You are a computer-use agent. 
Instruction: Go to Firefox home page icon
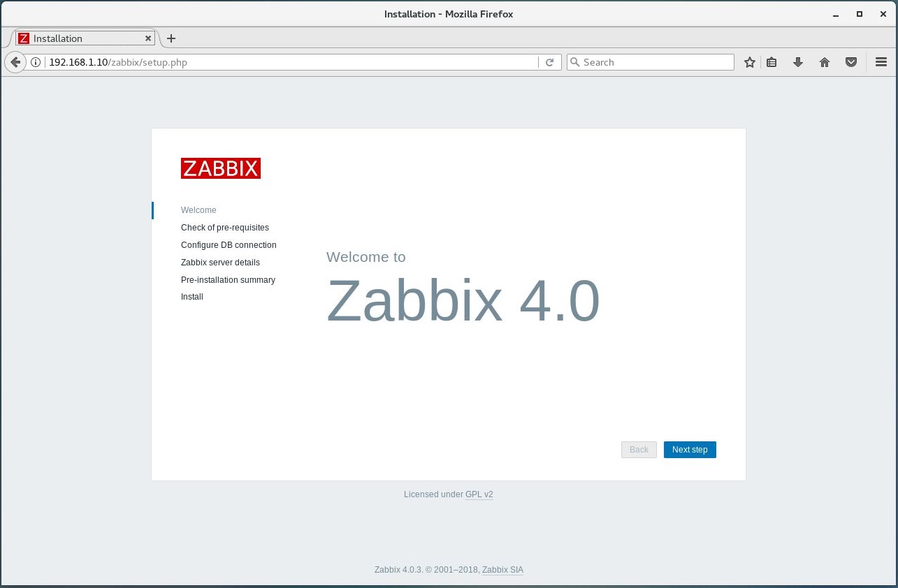click(825, 62)
